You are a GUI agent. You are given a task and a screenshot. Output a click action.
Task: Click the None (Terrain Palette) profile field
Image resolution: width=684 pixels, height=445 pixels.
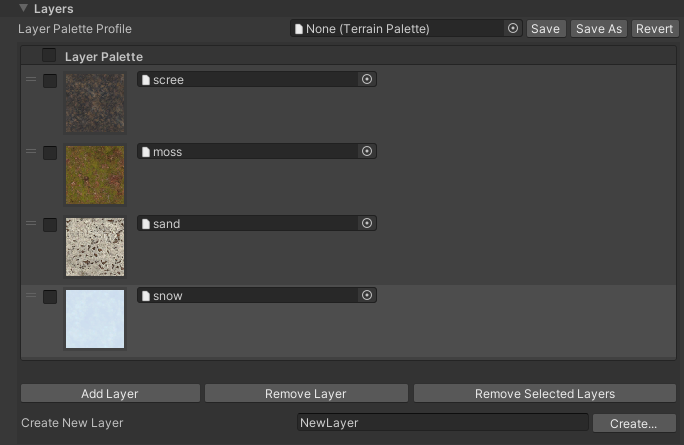pyautogui.click(x=398, y=29)
